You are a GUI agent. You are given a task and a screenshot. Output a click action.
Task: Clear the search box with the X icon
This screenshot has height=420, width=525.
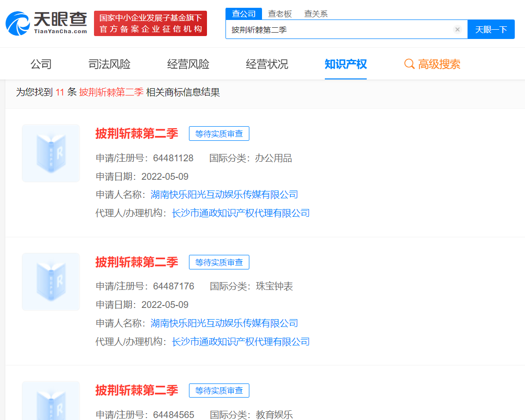(x=457, y=29)
